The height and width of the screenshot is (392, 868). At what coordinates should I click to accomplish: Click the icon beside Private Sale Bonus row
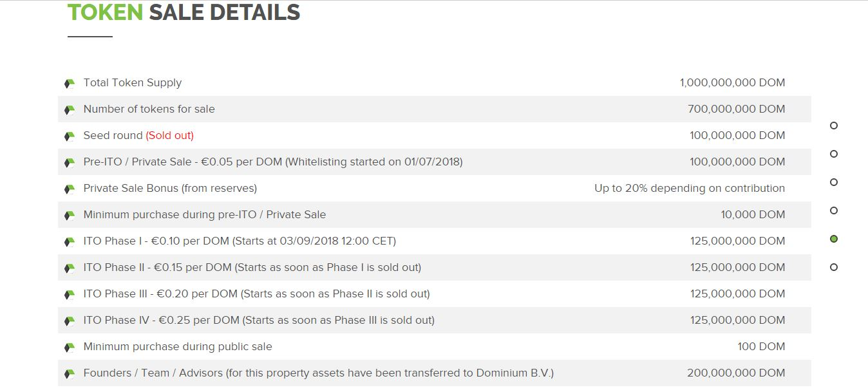click(70, 189)
